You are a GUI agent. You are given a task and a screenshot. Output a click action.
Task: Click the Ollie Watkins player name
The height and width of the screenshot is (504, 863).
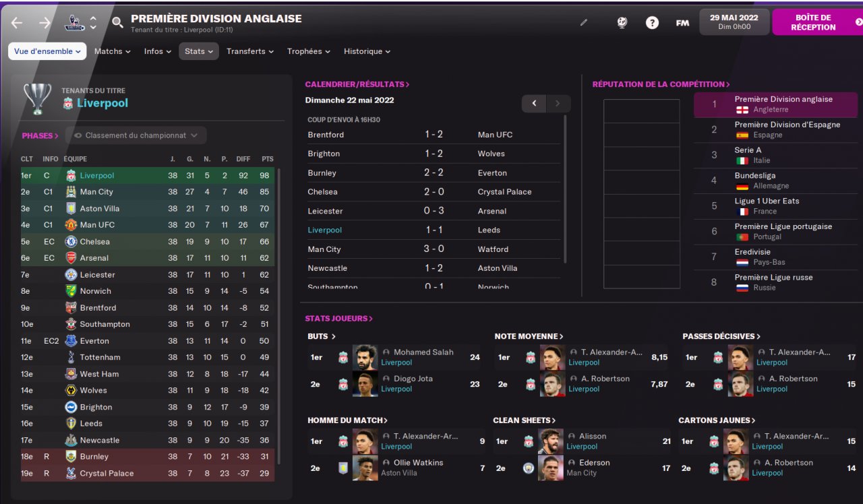(418, 463)
